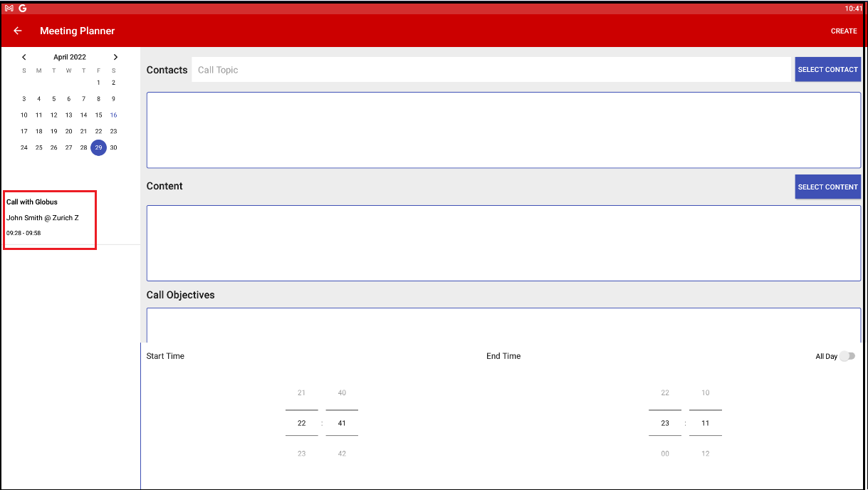
Task: Open the SELECT CONTACT dialog
Action: coord(827,69)
